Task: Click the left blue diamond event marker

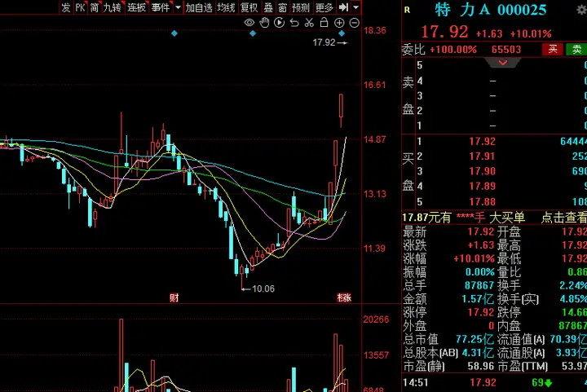Action: click(x=174, y=33)
